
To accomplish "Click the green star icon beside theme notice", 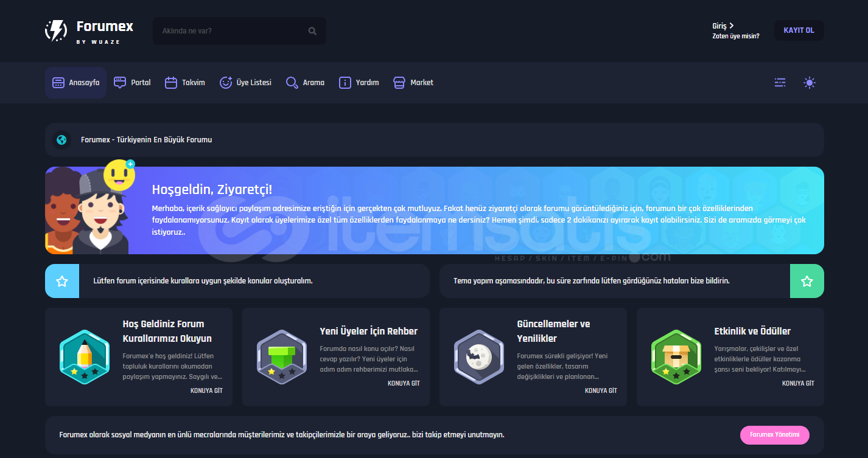I will point(807,281).
